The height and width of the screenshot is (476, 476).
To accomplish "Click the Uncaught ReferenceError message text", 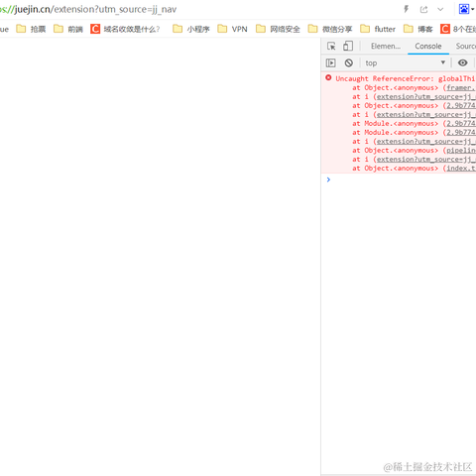I will pos(405,78).
